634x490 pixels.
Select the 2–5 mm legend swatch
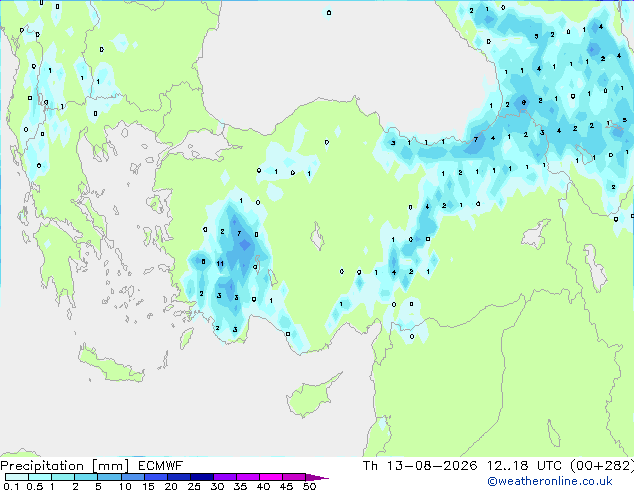click(x=86, y=477)
